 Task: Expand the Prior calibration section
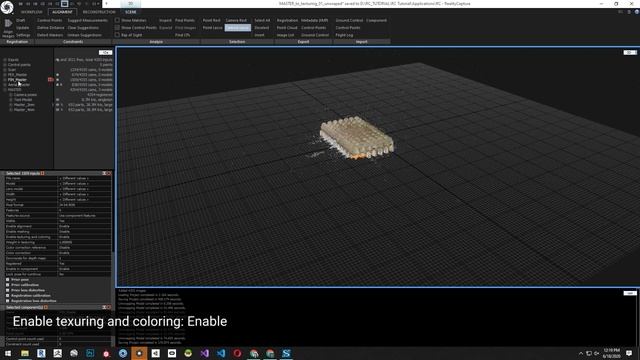coord(8,285)
